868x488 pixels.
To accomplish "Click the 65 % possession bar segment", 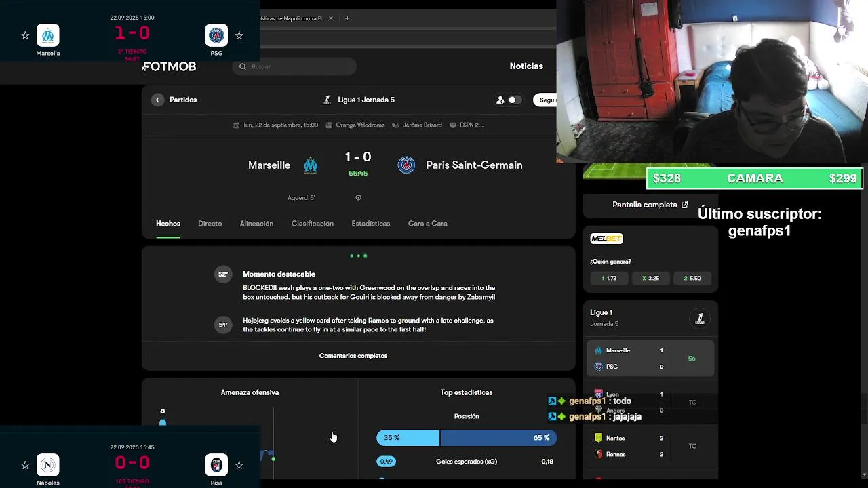I will point(499,438).
